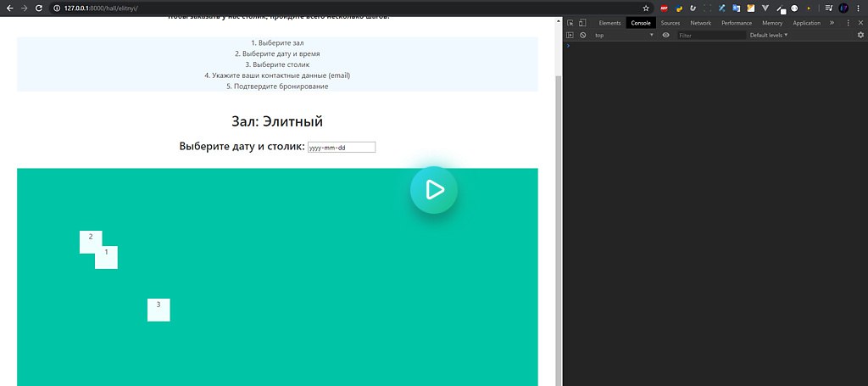Click the label 'Выберите дату и столик:'
Screen dimensions: 868x386
(x=242, y=147)
